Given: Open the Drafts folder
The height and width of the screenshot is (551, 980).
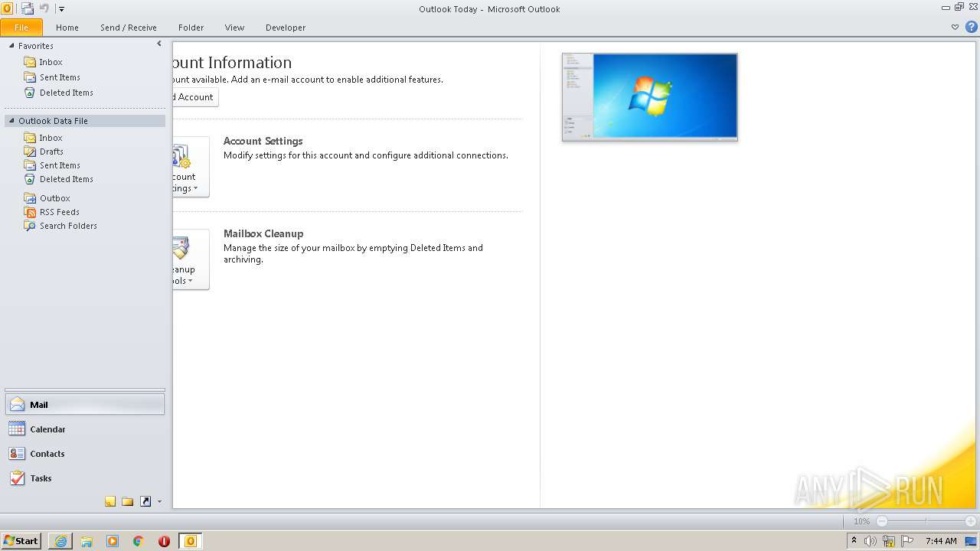Looking at the screenshot, I should (x=51, y=152).
